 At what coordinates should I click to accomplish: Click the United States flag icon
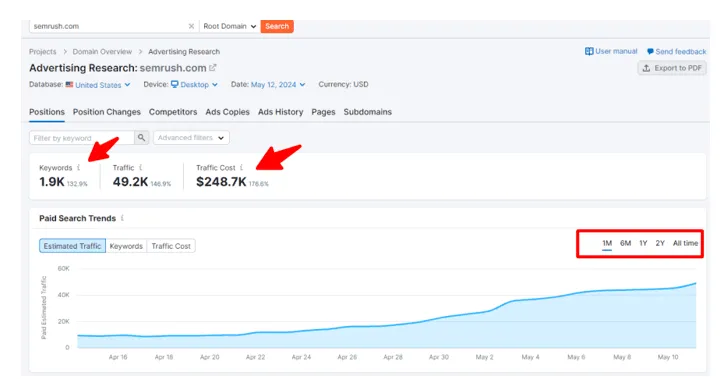[69, 85]
